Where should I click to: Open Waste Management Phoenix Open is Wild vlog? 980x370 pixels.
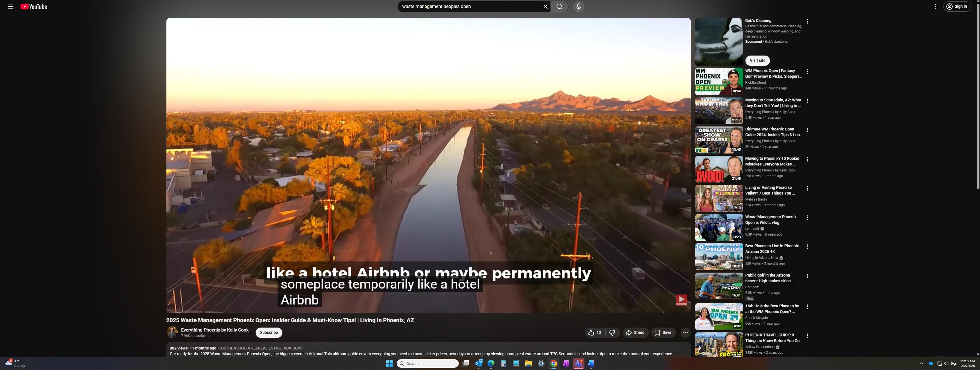(x=770, y=220)
